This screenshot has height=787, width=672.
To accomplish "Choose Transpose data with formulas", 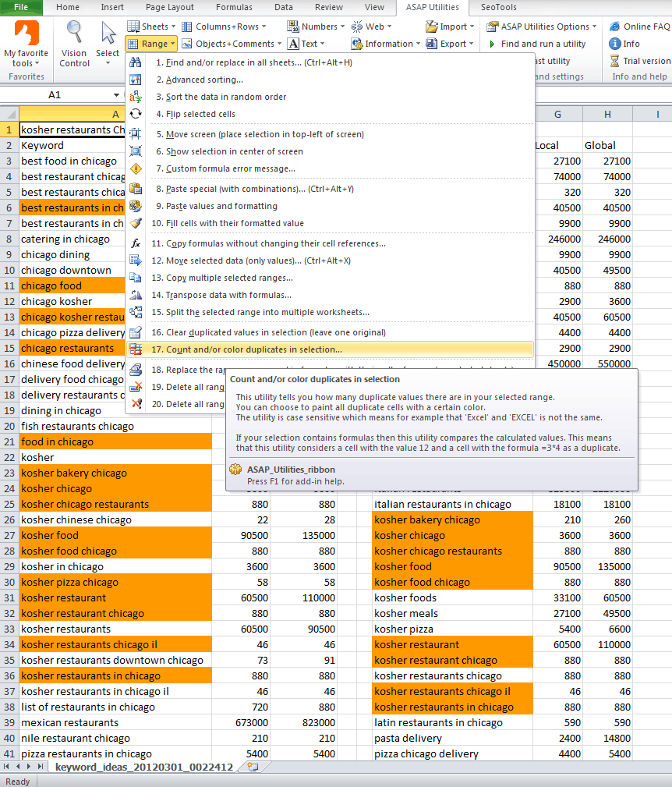I will point(330,295).
